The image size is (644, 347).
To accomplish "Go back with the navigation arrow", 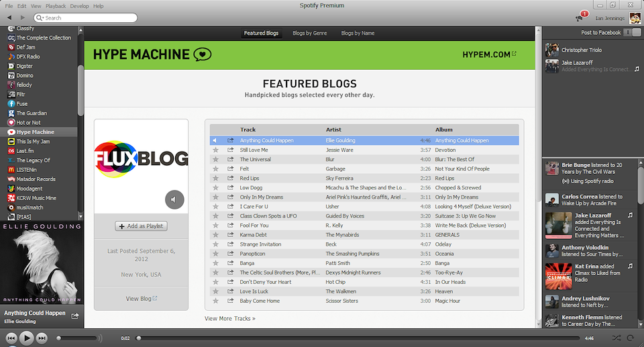I will point(9,17).
